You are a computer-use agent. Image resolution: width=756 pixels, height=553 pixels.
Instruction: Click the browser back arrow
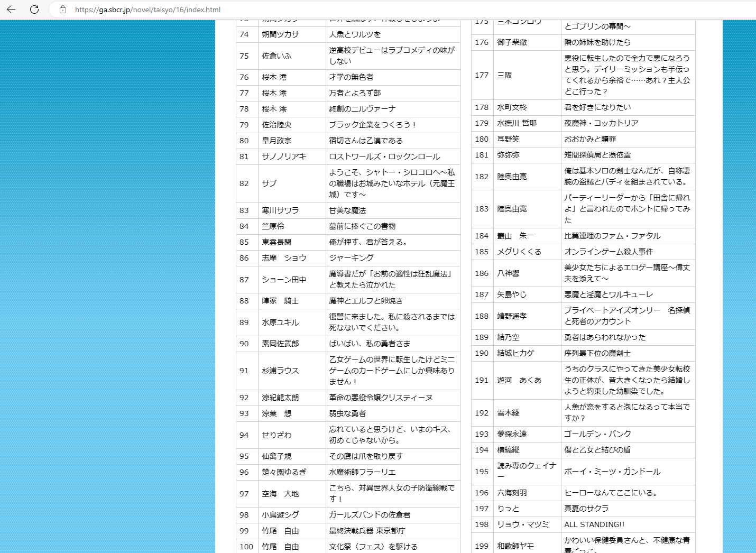click(11, 10)
